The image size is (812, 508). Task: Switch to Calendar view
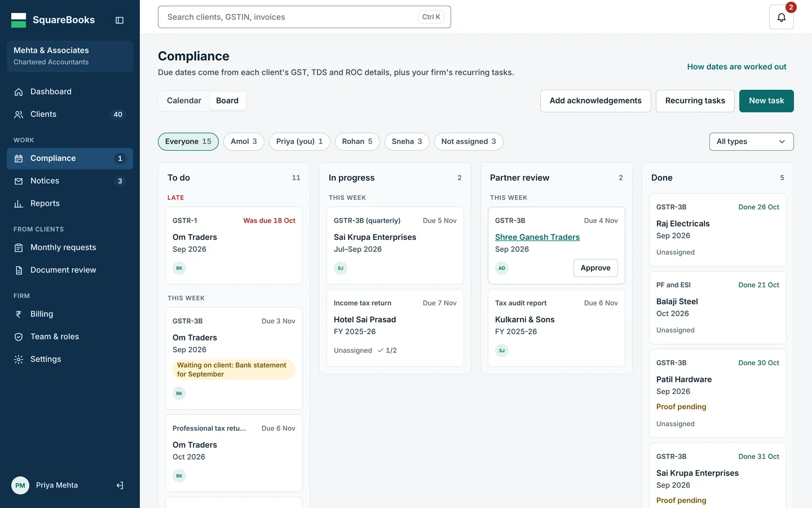click(x=184, y=100)
